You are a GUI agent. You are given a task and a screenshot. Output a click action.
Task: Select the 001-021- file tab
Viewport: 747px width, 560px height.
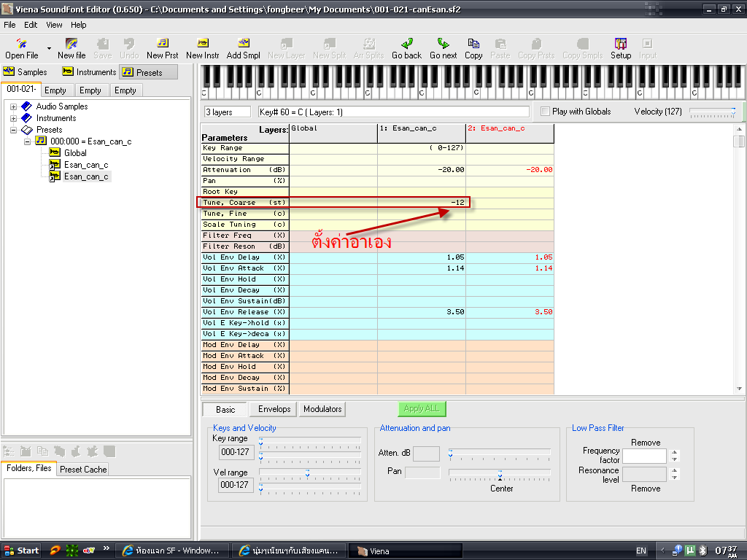(x=21, y=89)
